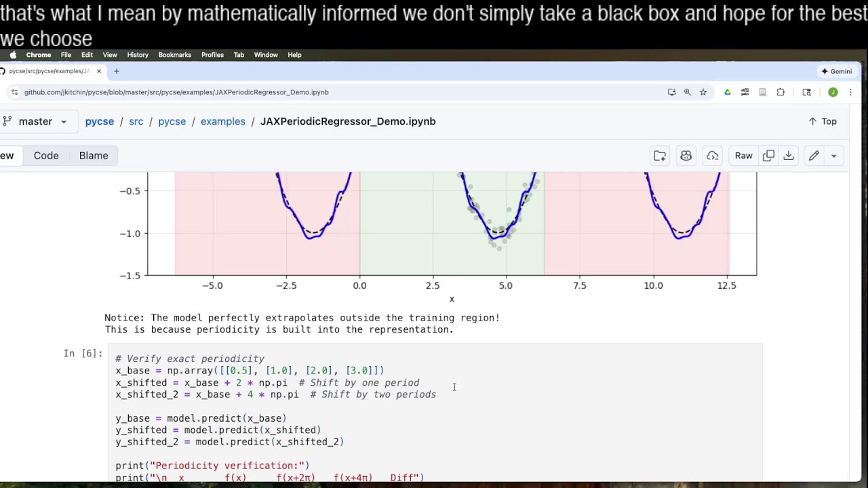
Task: Go to the pycse repository root link
Action: (100, 121)
